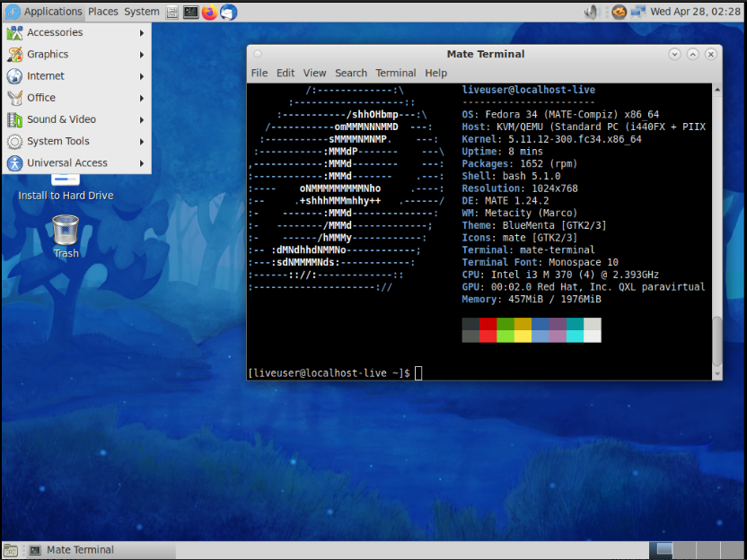Switch to the second workspace in switcher
This screenshot has height=560, width=747.
click(x=684, y=550)
